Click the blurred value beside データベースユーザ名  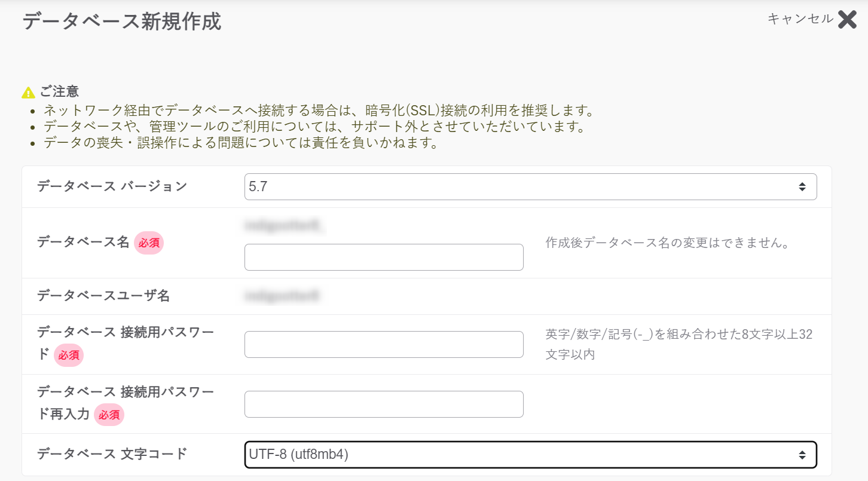click(x=283, y=296)
